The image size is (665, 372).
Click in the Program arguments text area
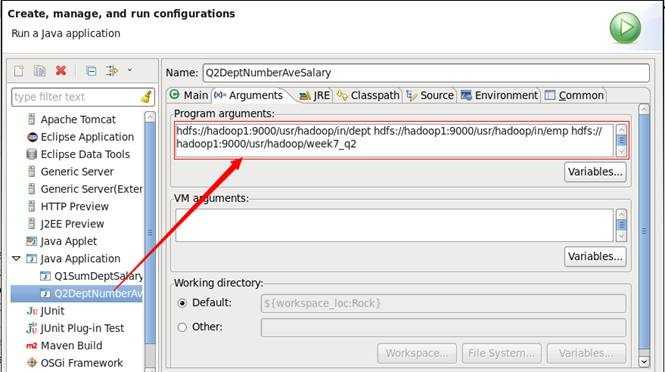pyautogui.click(x=394, y=141)
